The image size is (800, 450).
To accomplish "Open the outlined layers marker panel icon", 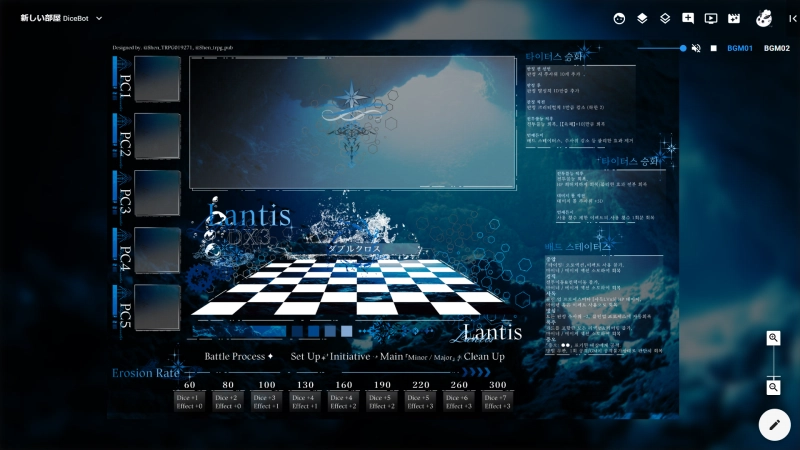I will pyautogui.click(x=665, y=18).
